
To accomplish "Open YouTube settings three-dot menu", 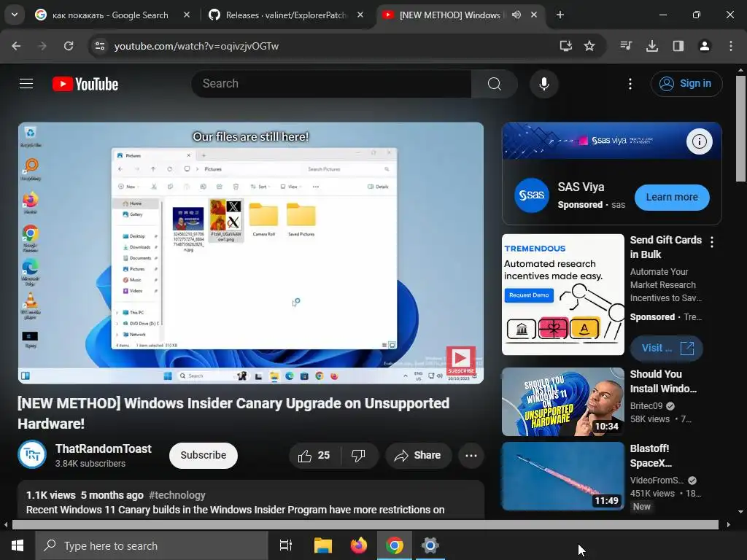I will click(x=630, y=84).
